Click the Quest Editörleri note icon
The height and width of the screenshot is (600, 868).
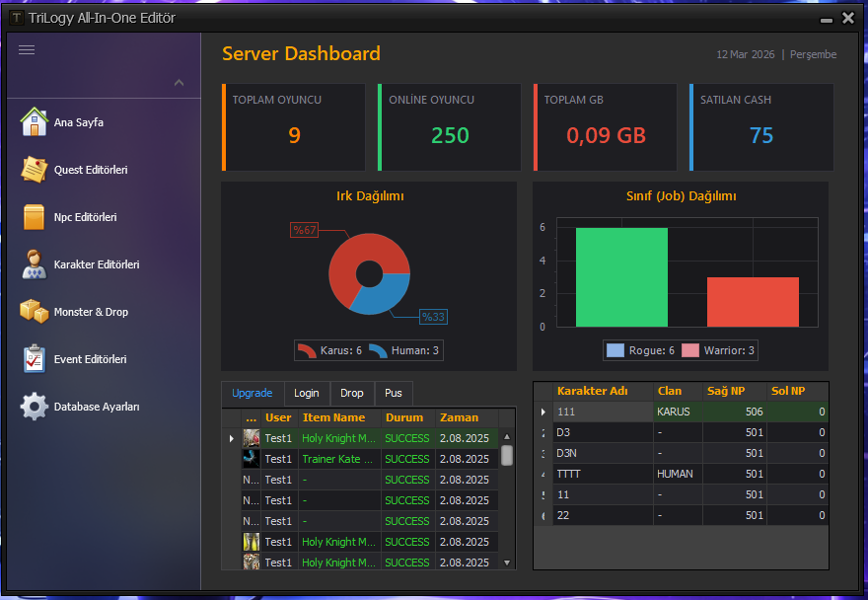35,170
